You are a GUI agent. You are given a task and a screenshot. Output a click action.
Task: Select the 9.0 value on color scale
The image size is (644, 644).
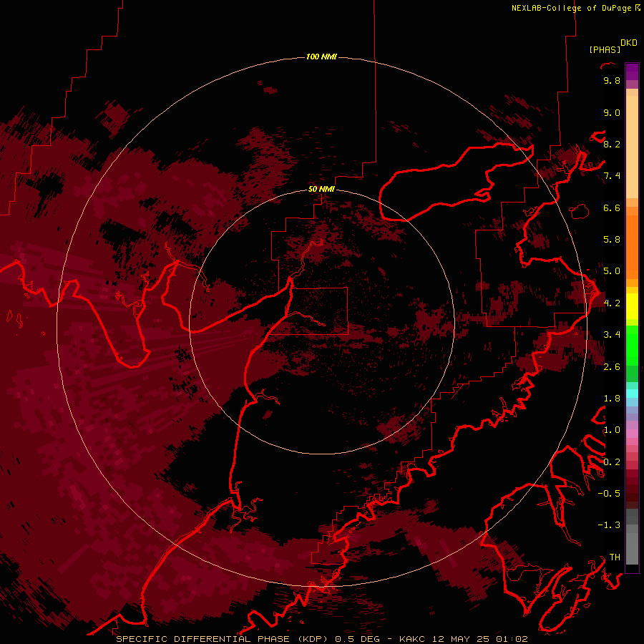pyautogui.click(x=612, y=112)
